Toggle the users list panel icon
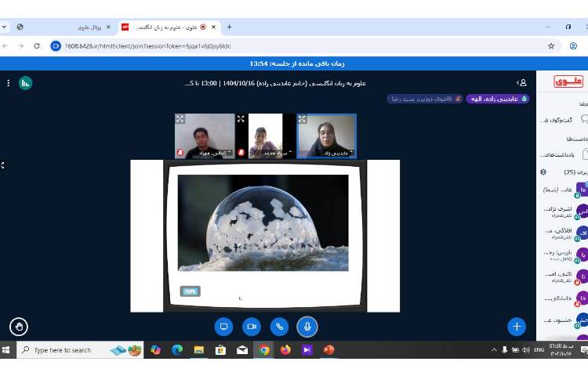This screenshot has width=588, height=376. (x=521, y=82)
